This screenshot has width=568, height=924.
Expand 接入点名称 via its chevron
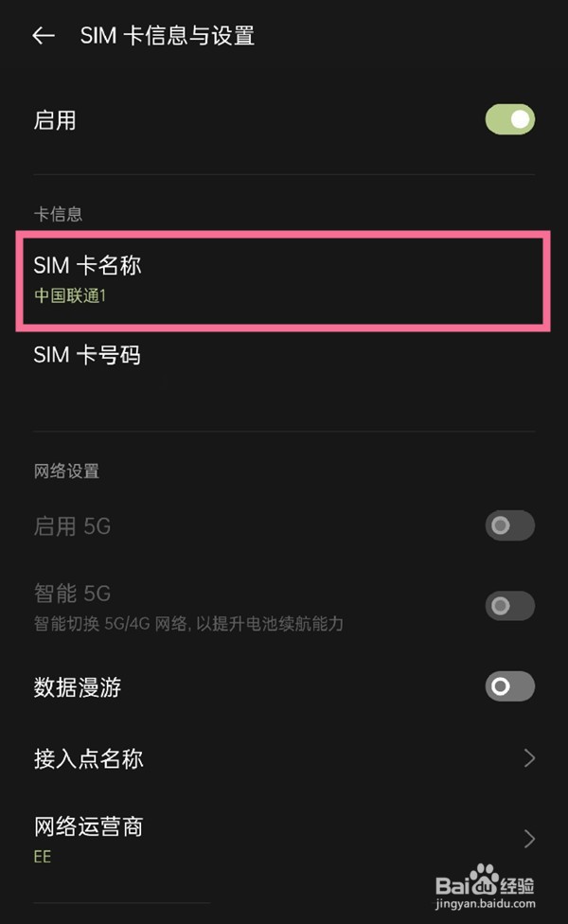530,757
